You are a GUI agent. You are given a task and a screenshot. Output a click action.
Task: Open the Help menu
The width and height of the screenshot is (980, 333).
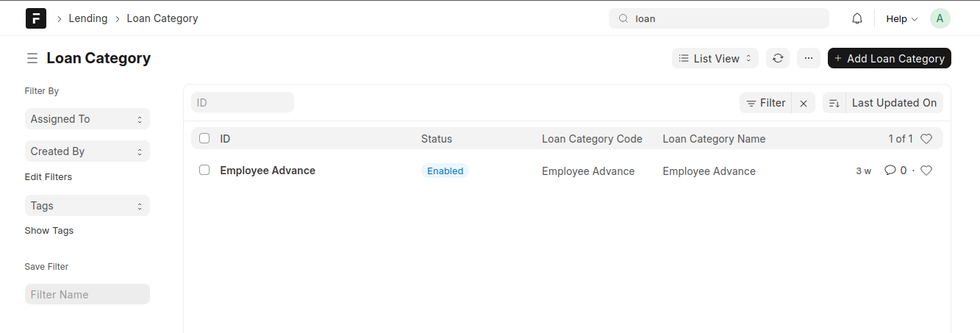coord(901,19)
